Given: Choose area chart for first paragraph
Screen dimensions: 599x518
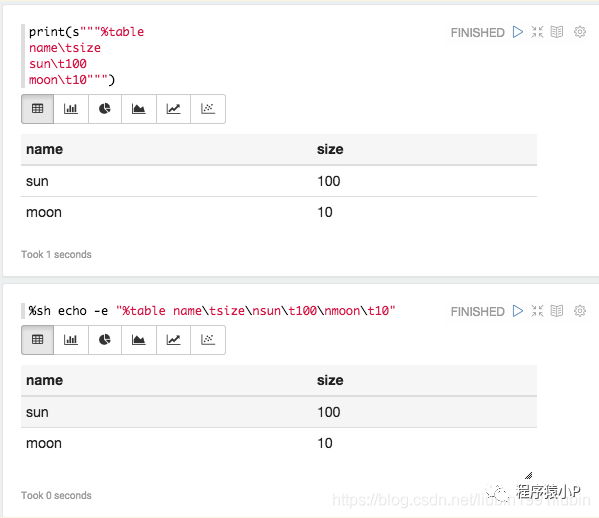Looking at the screenshot, I should click(139, 109).
